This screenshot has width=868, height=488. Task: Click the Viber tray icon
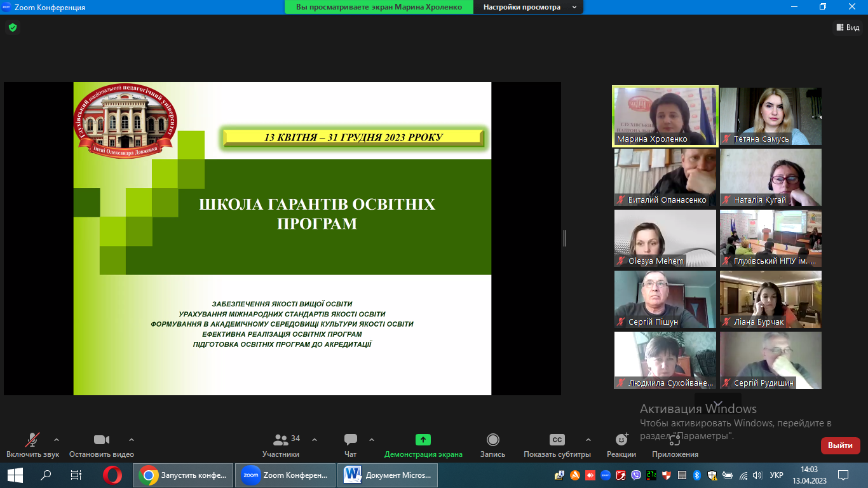click(x=636, y=475)
